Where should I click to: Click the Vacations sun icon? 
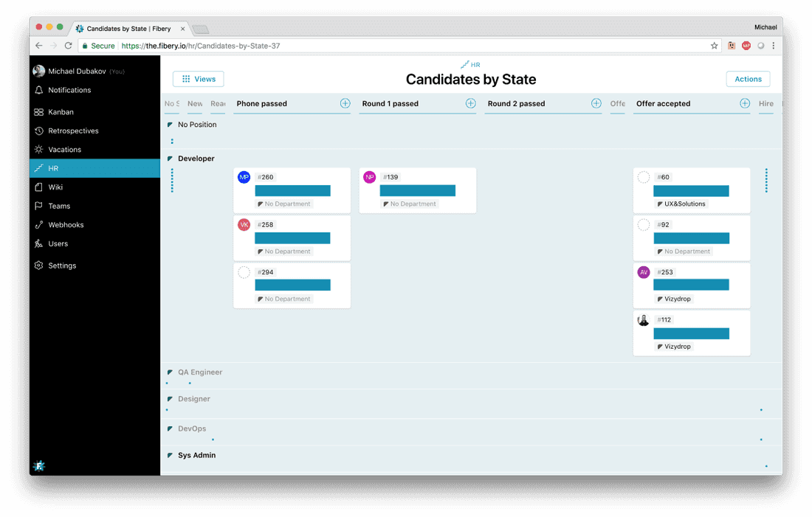pos(38,149)
